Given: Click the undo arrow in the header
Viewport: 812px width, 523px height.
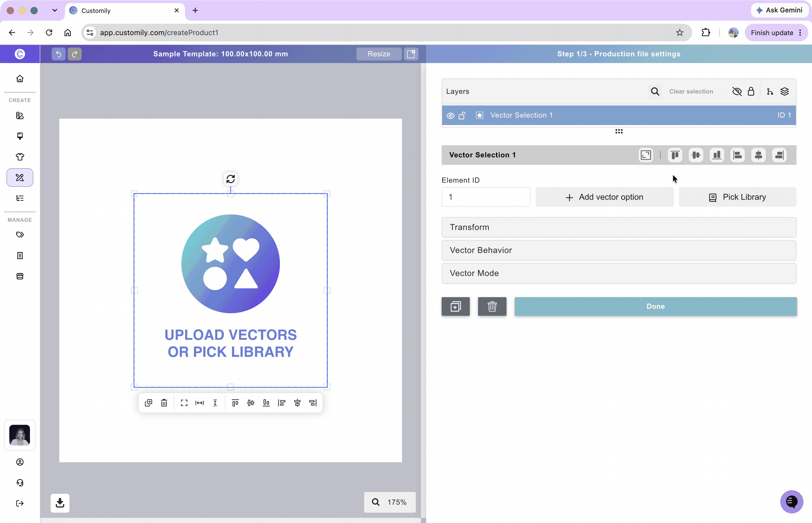Looking at the screenshot, I should tap(58, 54).
